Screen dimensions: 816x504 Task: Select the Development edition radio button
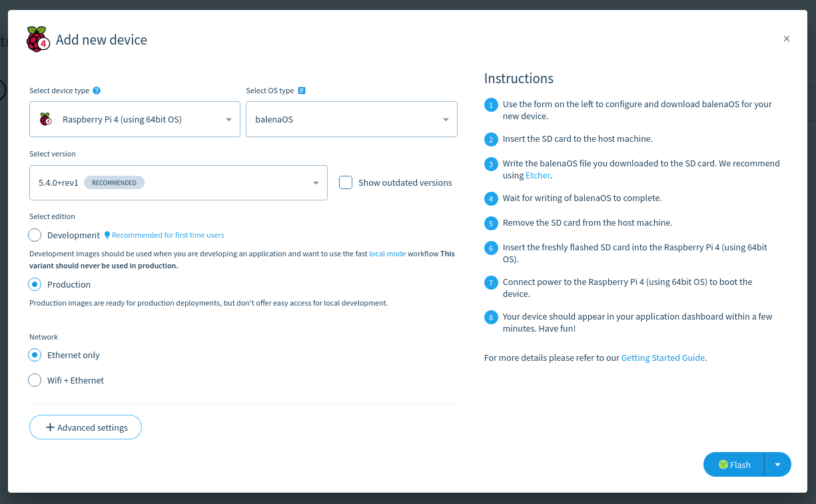(35, 235)
